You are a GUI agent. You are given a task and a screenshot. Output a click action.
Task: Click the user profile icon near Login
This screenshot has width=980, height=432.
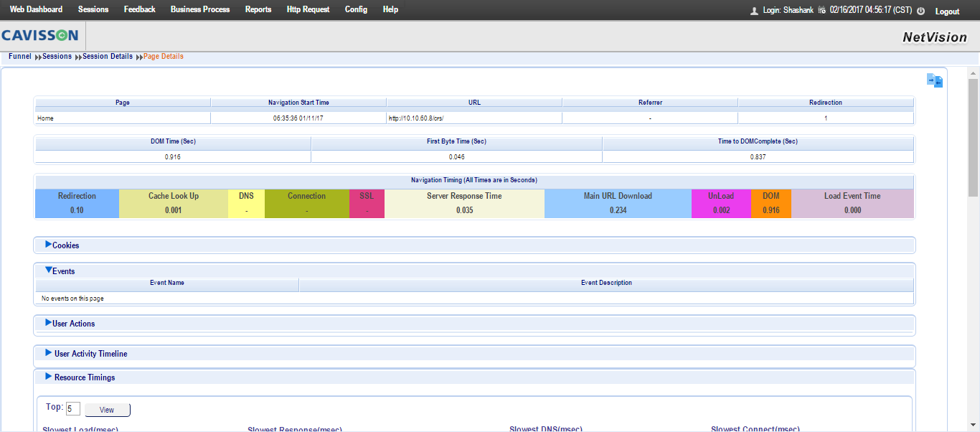[x=754, y=11]
